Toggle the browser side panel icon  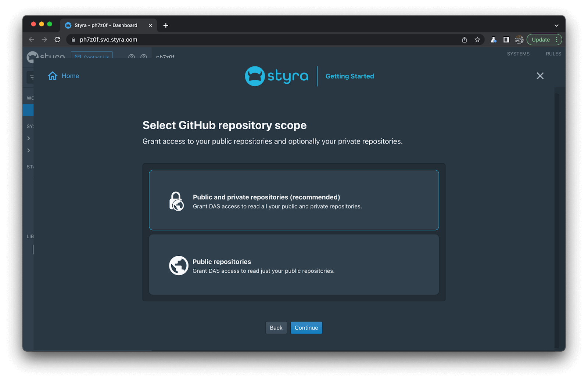tap(506, 40)
